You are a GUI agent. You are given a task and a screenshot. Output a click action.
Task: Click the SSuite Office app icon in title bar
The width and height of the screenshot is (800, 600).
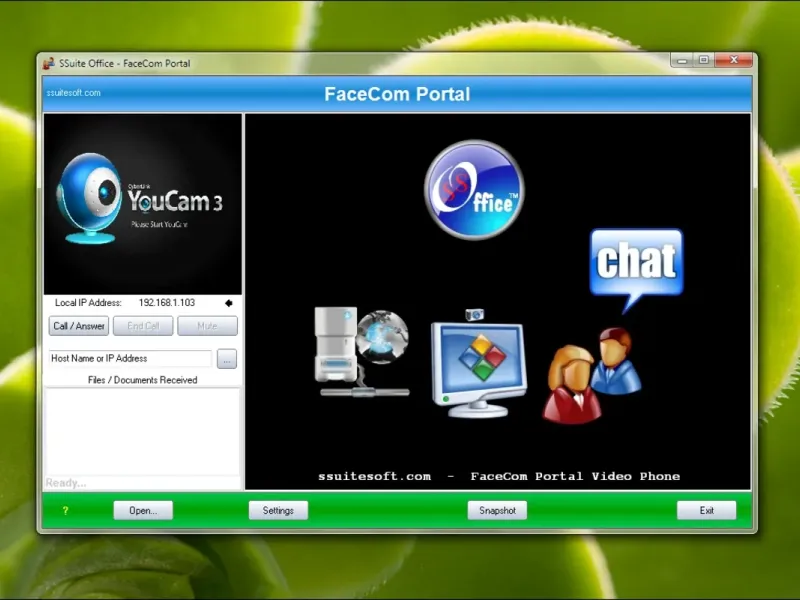(x=49, y=63)
